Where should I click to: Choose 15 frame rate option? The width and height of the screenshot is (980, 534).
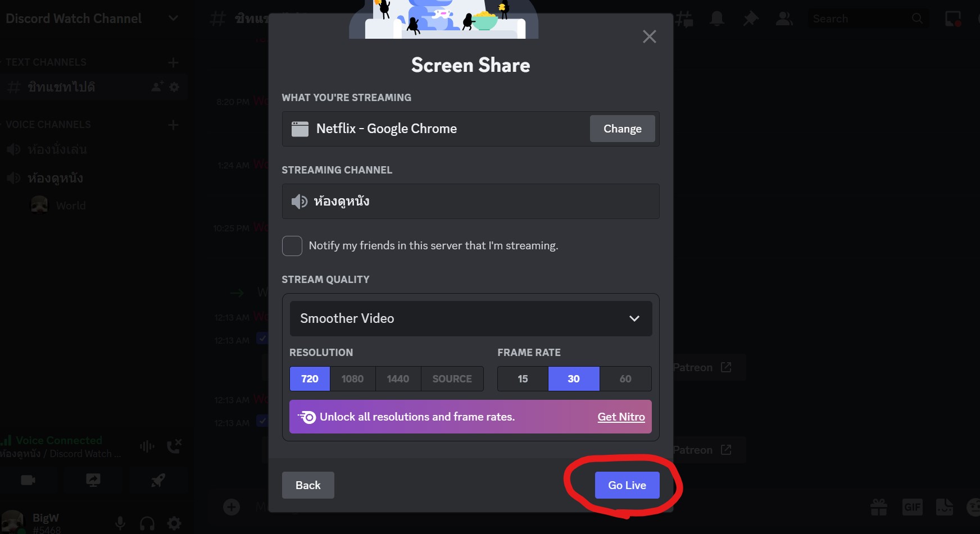click(523, 379)
